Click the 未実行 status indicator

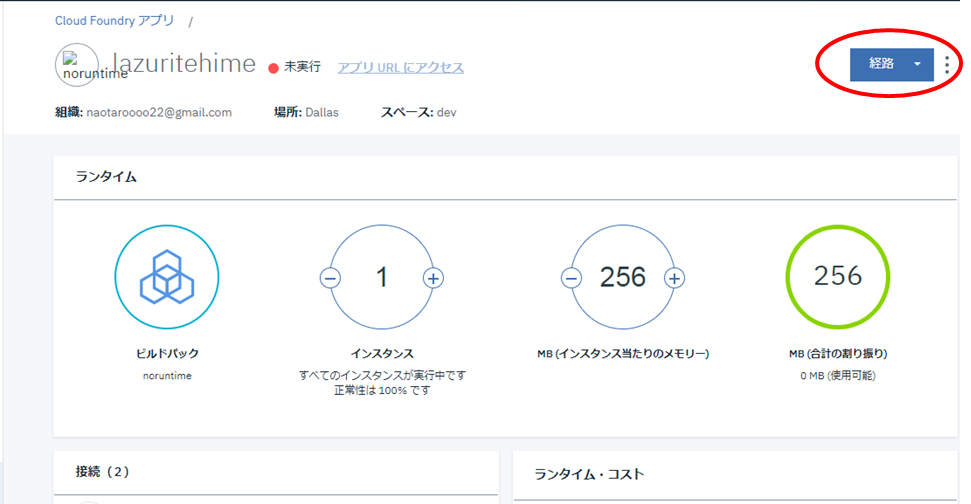(x=295, y=67)
